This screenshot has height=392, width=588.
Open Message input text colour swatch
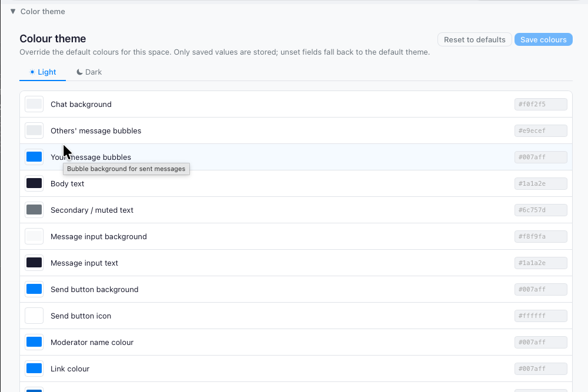(34, 263)
